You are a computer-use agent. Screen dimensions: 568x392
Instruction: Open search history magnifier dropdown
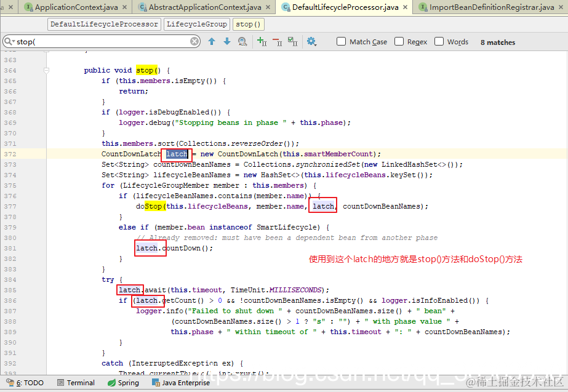[x=9, y=42]
